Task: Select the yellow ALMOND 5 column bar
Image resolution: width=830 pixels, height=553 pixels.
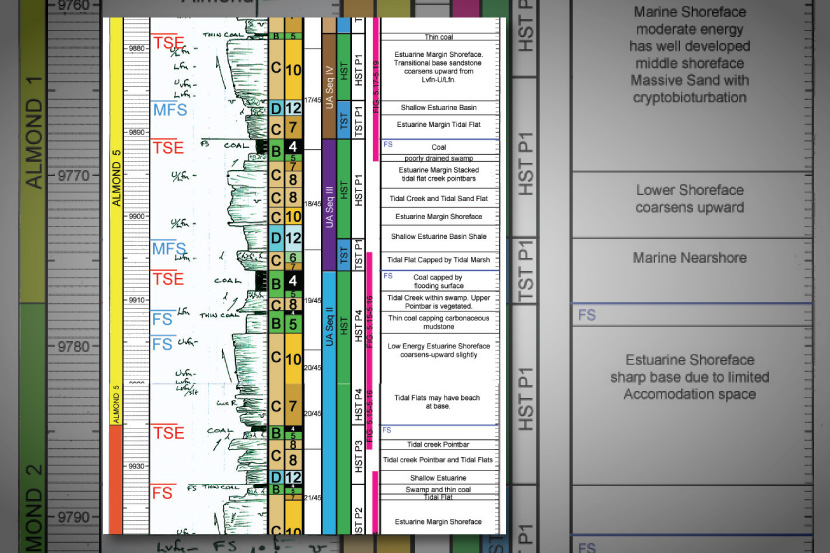Action: 115,200
